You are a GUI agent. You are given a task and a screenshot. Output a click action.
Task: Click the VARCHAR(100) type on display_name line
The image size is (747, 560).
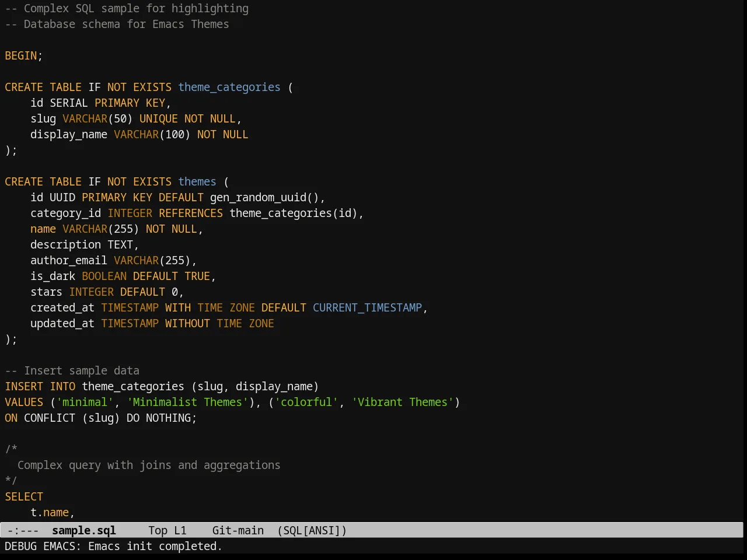[152, 134]
